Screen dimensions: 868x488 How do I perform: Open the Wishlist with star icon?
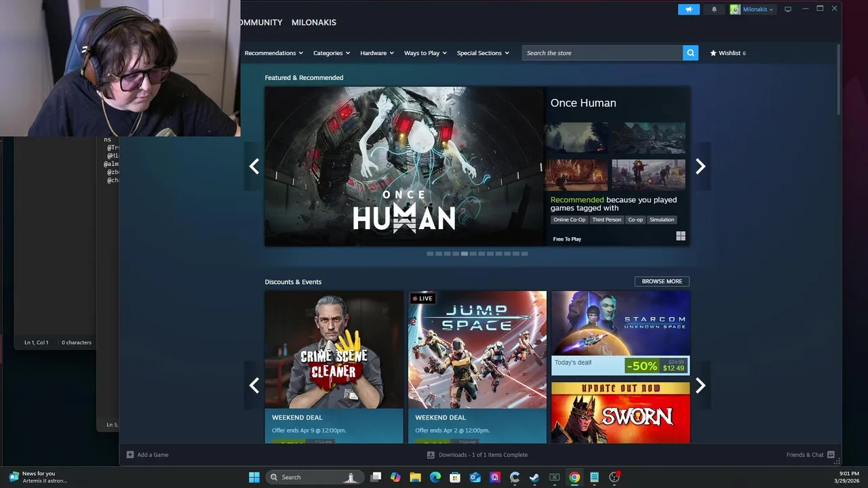click(x=728, y=53)
